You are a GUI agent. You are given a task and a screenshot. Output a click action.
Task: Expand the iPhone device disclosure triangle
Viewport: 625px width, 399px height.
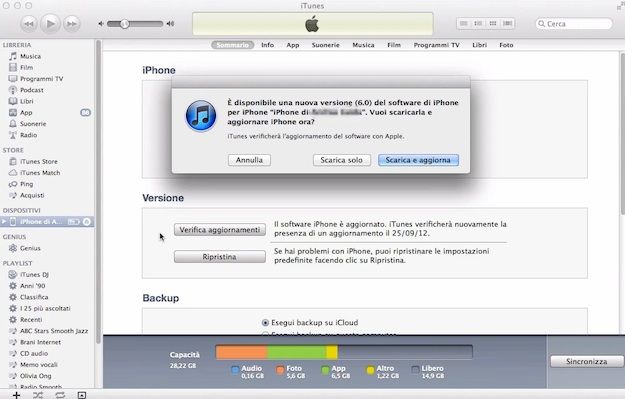point(4,221)
